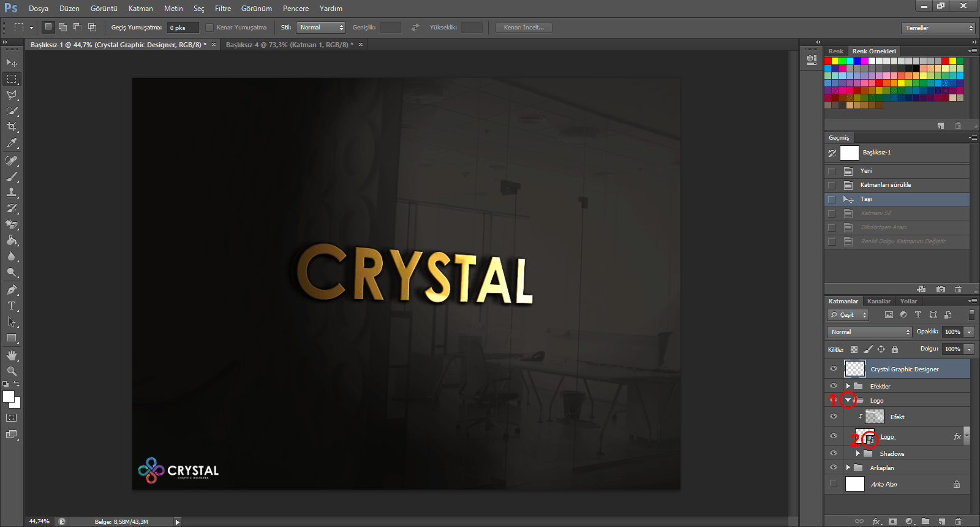The image size is (980, 527).
Task: Add layer style via fx button
Action: point(876,521)
